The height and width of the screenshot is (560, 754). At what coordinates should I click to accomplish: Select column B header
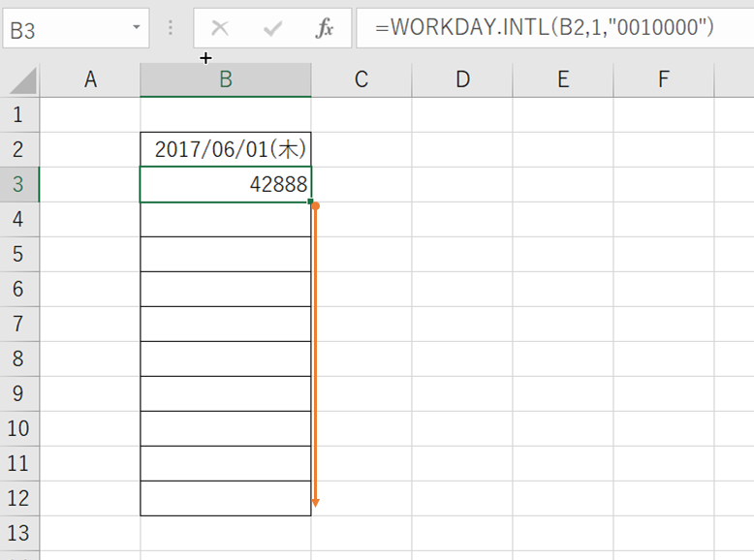pos(226,79)
